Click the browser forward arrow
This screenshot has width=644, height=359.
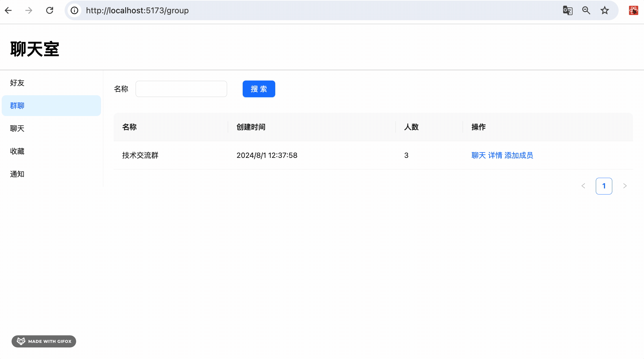pyautogui.click(x=29, y=11)
